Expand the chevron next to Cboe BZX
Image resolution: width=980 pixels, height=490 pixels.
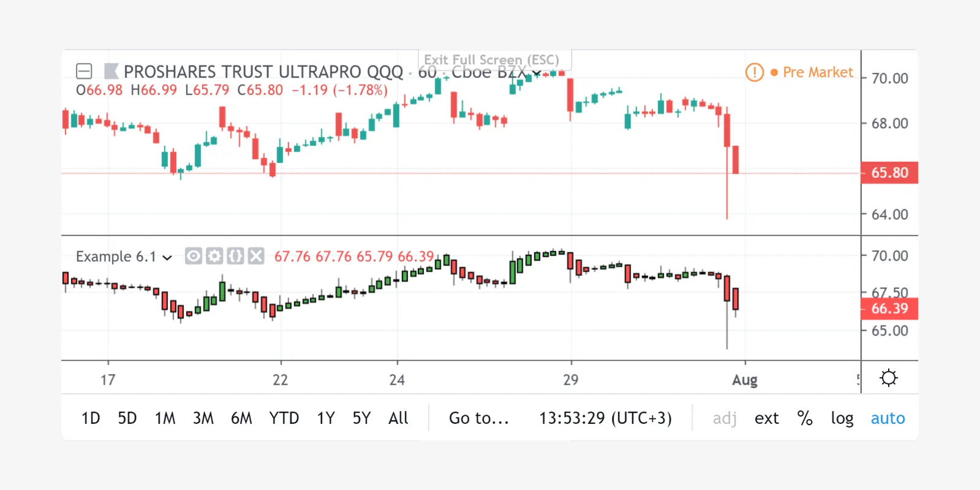click(x=537, y=73)
